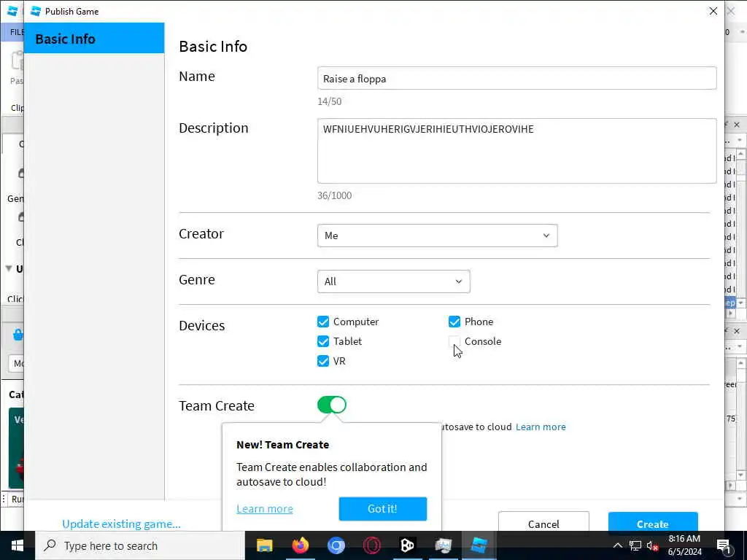Open the Genre dropdown set to All
This screenshot has width=747, height=560.
coord(393,281)
